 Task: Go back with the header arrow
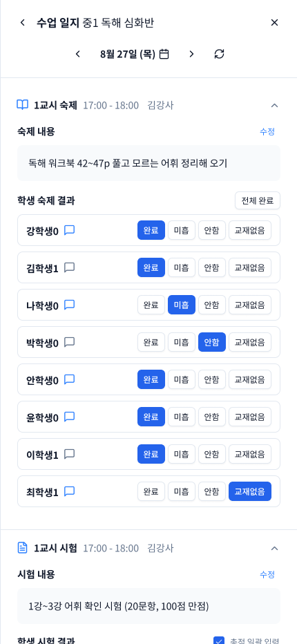click(x=23, y=22)
